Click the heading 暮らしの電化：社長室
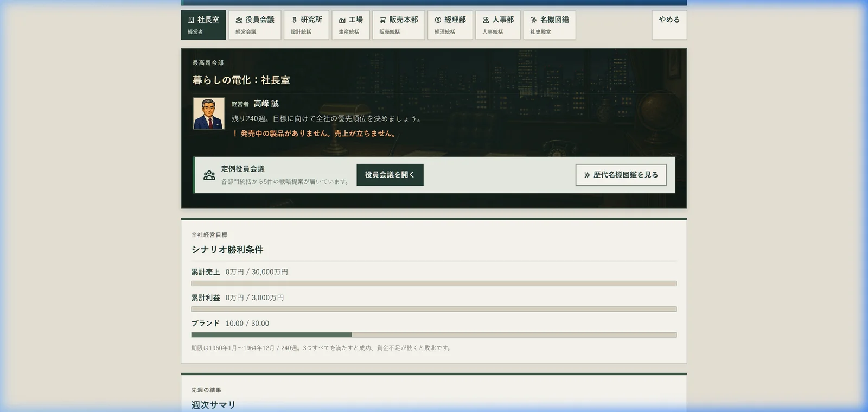 [241, 80]
